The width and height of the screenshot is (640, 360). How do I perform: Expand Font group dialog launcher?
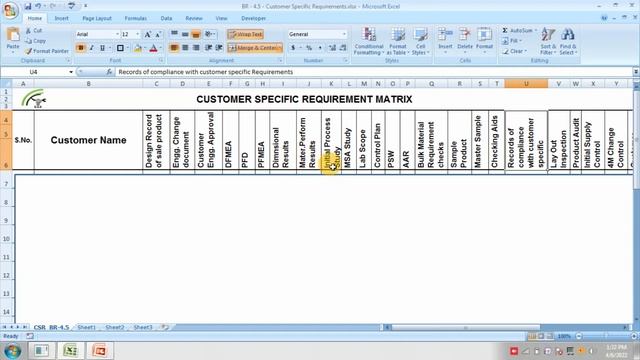161,60
